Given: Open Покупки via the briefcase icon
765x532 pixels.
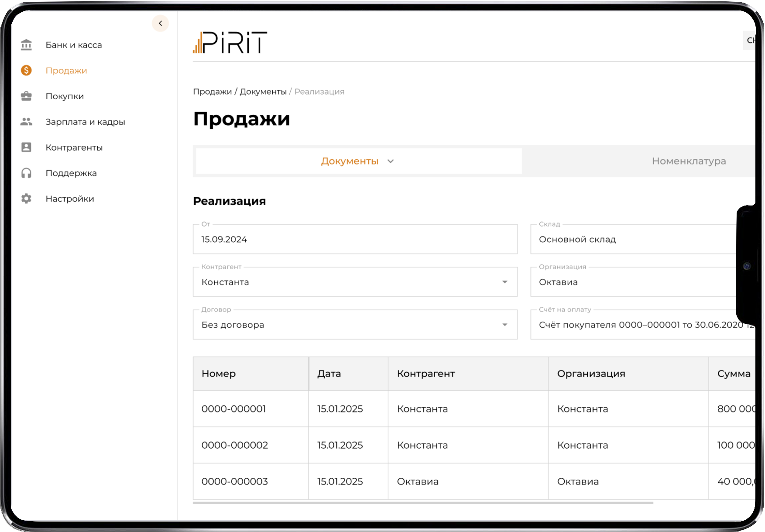Looking at the screenshot, I should [26, 96].
